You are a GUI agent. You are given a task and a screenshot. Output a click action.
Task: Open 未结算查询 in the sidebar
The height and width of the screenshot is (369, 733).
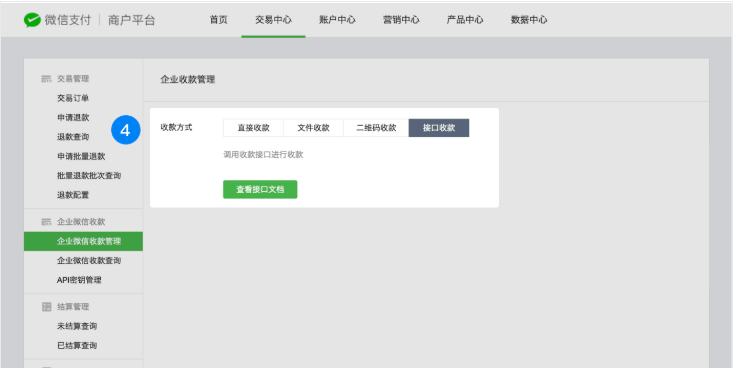click(77, 326)
